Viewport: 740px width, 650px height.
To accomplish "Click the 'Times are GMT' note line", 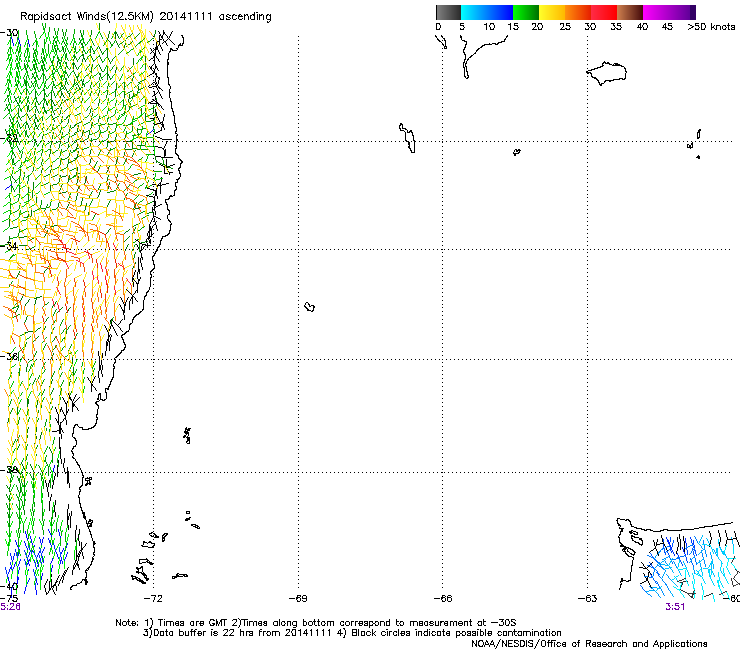I will 316,623.
